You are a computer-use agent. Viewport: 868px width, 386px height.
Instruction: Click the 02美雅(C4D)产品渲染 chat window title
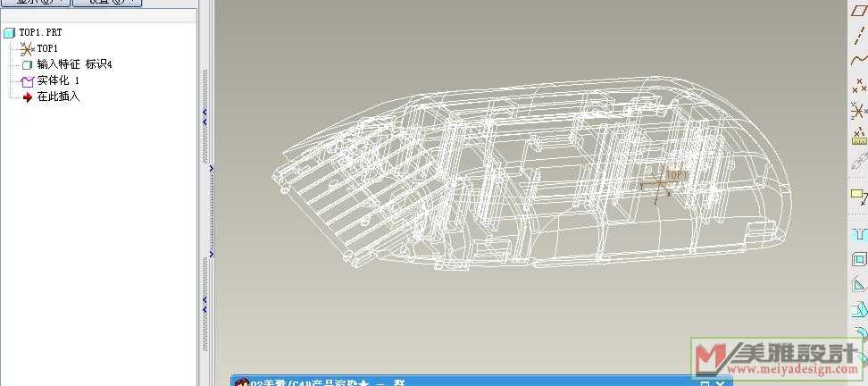[x=329, y=382]
